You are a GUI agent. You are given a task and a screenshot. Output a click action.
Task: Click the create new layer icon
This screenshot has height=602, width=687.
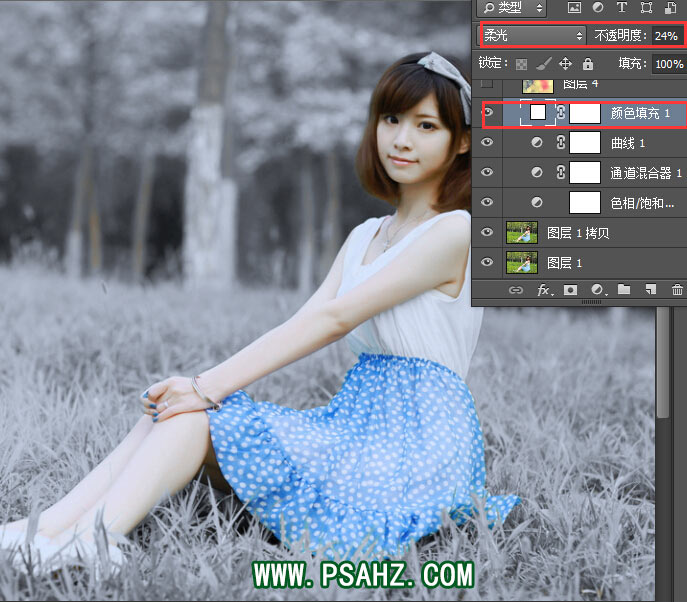pos(650,290)
